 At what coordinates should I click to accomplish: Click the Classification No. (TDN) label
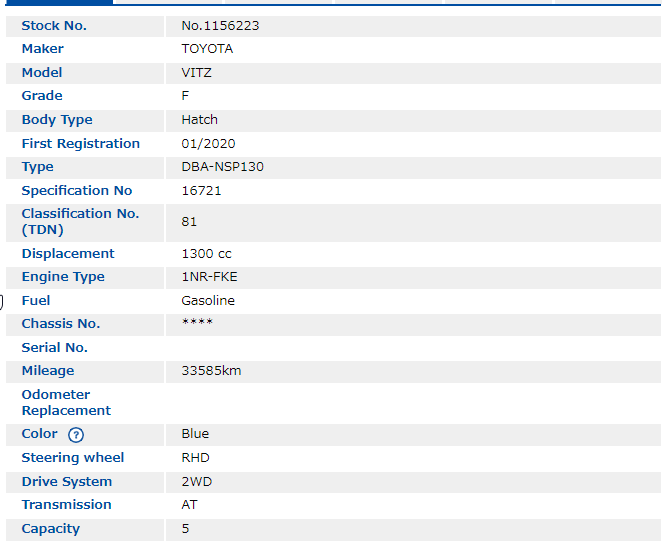tap(80, 222)
